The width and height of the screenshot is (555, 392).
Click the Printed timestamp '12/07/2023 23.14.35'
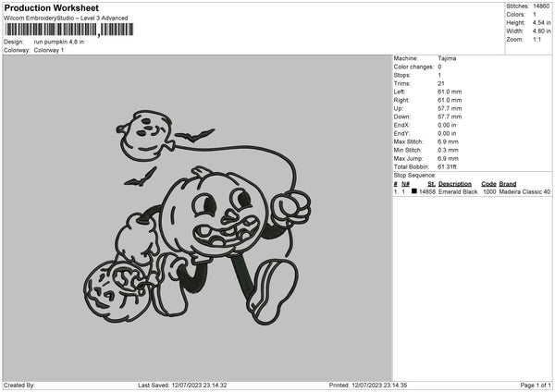[x=379, y=386]
